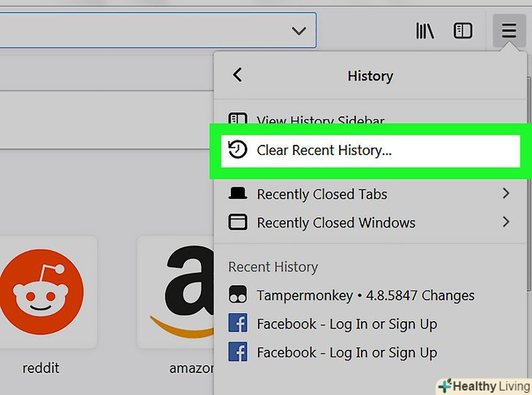Image resolution: width=532 pixels, height=395 pixels.
Task: Open second Facebook Log In history entry
Action: (x=346, y=353)
